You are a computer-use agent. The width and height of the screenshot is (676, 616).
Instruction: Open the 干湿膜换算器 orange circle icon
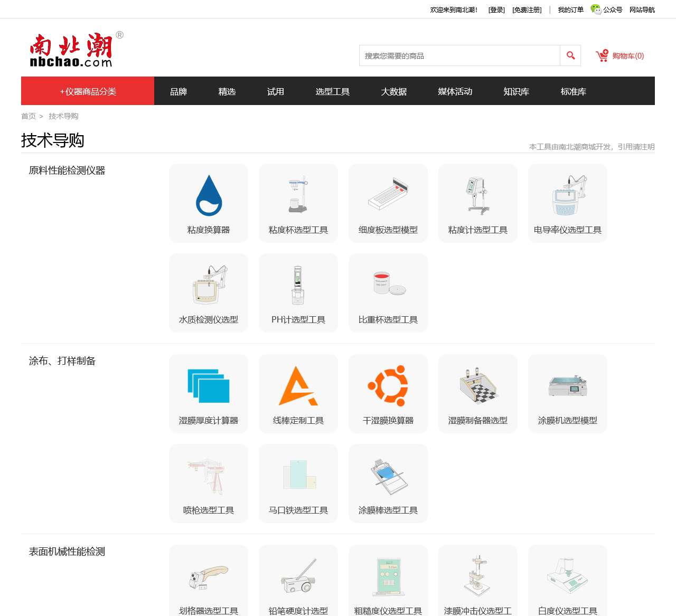[x=388, y=386]
